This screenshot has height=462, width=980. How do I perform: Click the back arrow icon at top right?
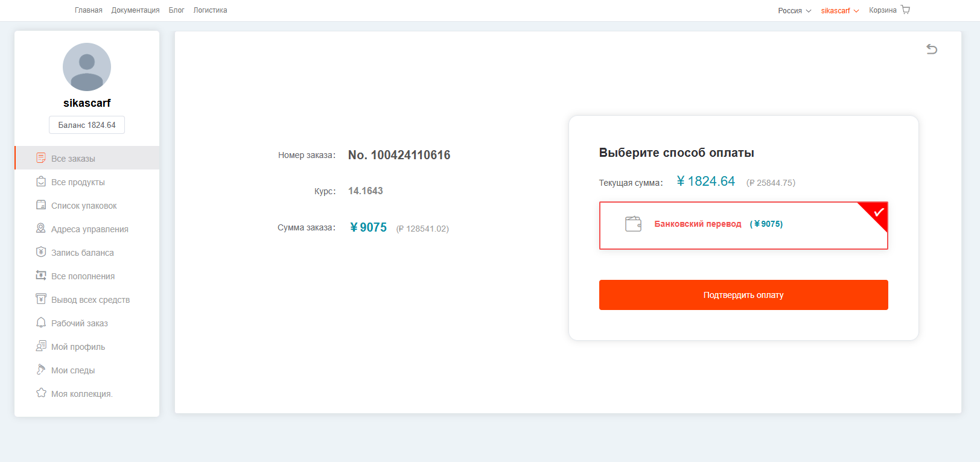tap(932, 49)
